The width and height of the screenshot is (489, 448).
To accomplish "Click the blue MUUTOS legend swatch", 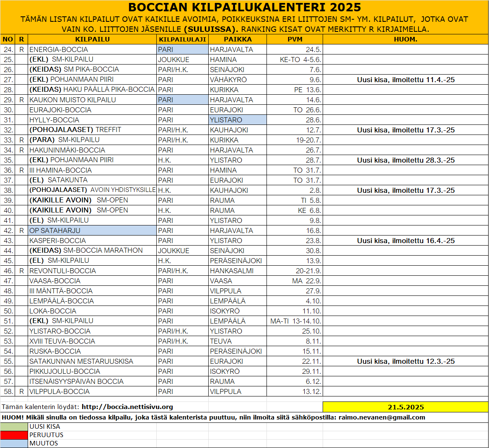I will coord(14,443).
